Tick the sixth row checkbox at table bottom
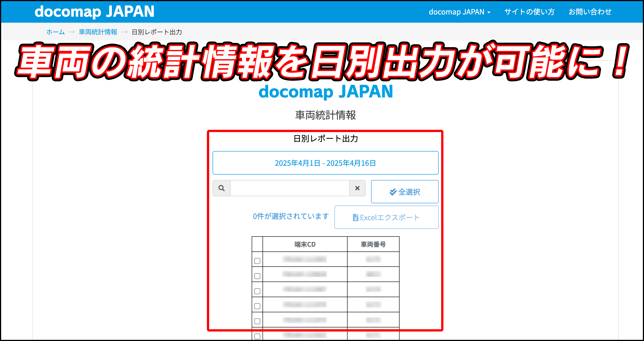 (x=257, y=336)
